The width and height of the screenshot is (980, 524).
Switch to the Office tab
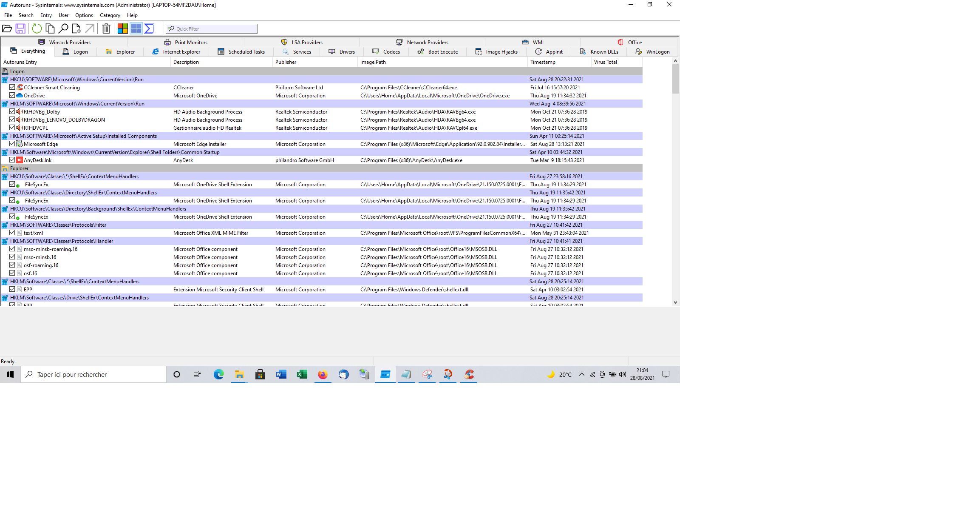(629, 42)
